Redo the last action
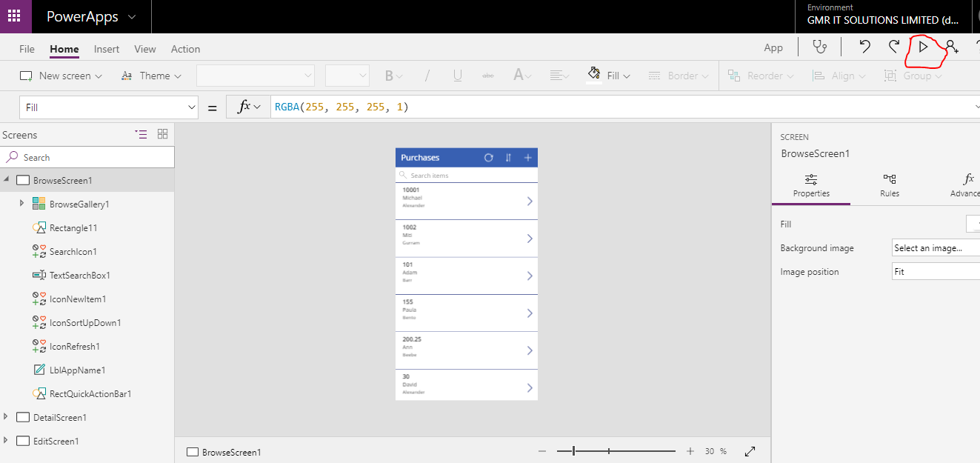Screen dimensions: 980x463 [894, 47]
